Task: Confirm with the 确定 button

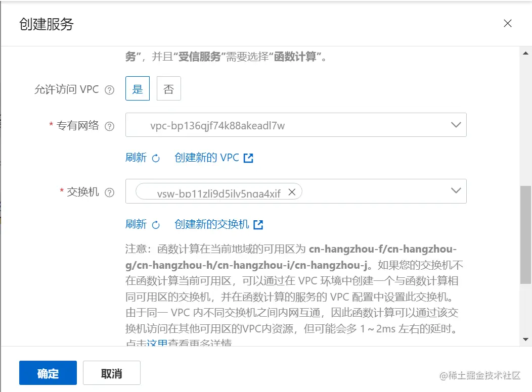Action: pos(48,373)
